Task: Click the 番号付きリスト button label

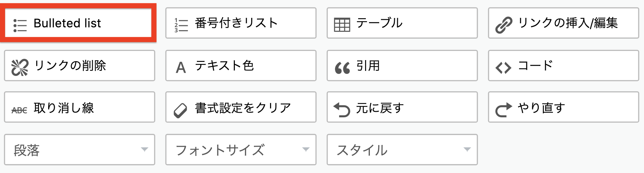Action: coord(236,23)
